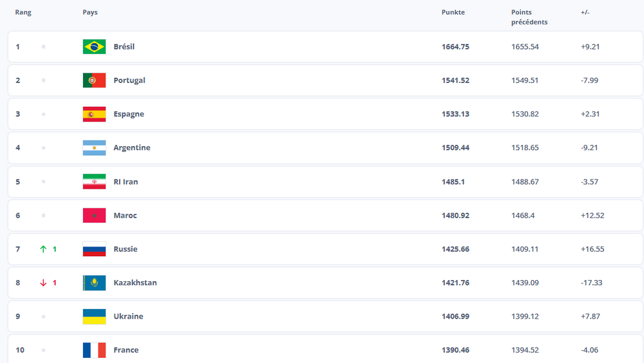Click the Kazakhstan flag icon

coord(94,283)
